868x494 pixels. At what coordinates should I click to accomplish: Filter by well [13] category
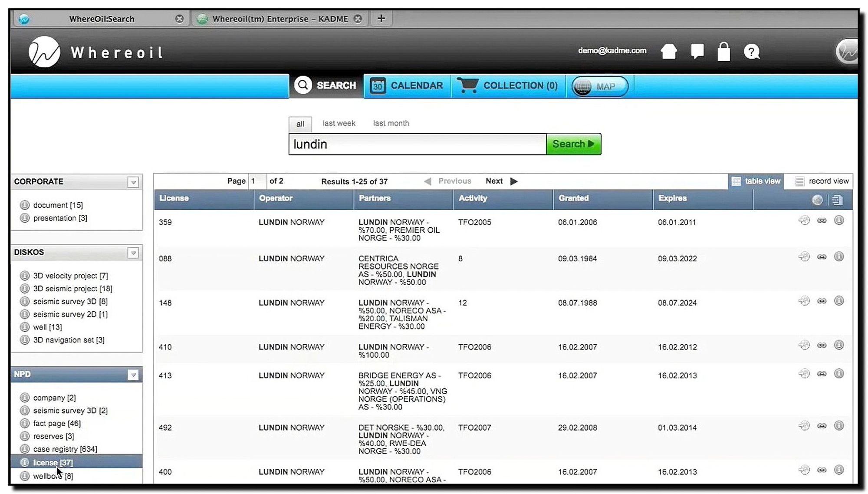(47, 327)
